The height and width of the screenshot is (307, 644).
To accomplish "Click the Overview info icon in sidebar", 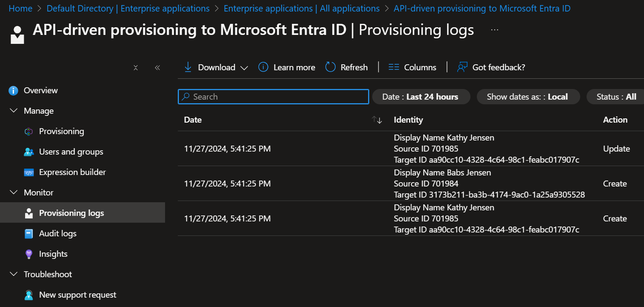I will click(x=14, y=91).
